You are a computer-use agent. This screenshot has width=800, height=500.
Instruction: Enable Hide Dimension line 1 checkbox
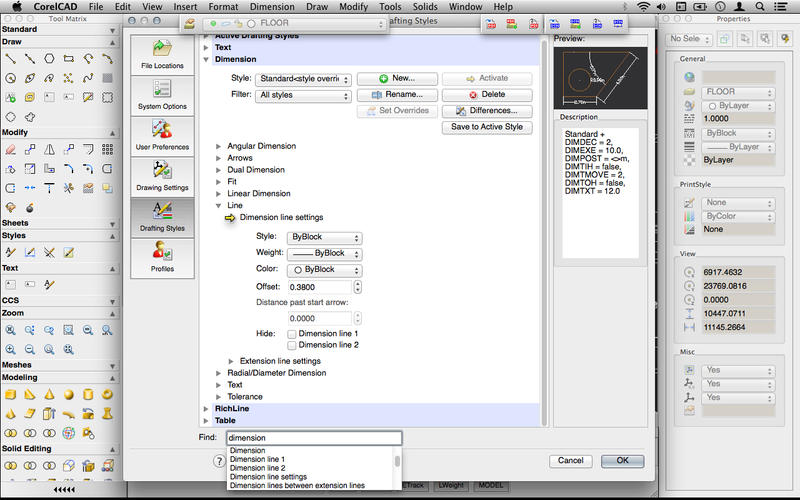coord(292,333)
